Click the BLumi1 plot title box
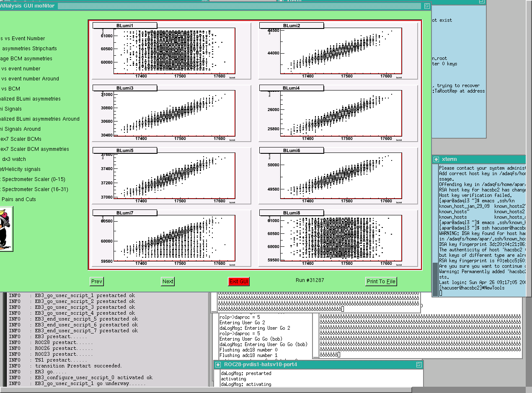Image resolution: width=532 pixels, height=393 pixels. tap(125, 26)
